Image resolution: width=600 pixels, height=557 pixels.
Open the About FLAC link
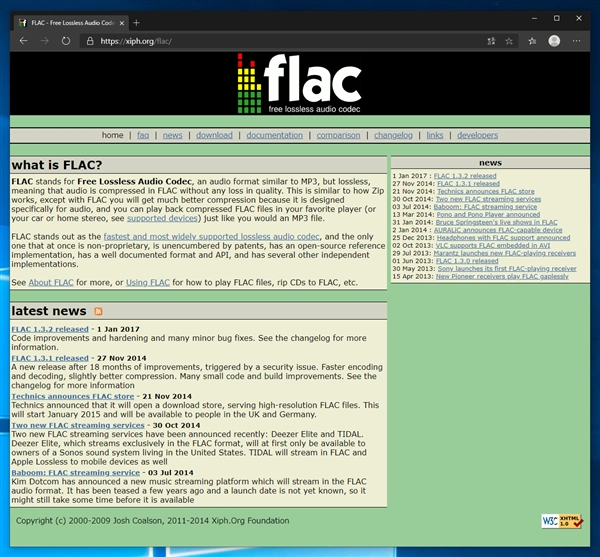tap(51, 282)
